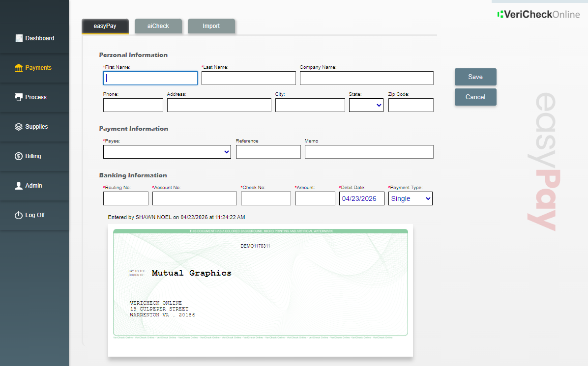Click the Cancel button
588x366 pixels.
coord(475,97)
